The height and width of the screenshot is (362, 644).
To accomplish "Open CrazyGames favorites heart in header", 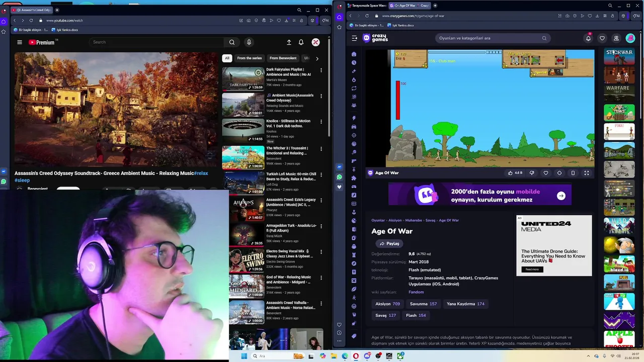I will pos(602,38).
